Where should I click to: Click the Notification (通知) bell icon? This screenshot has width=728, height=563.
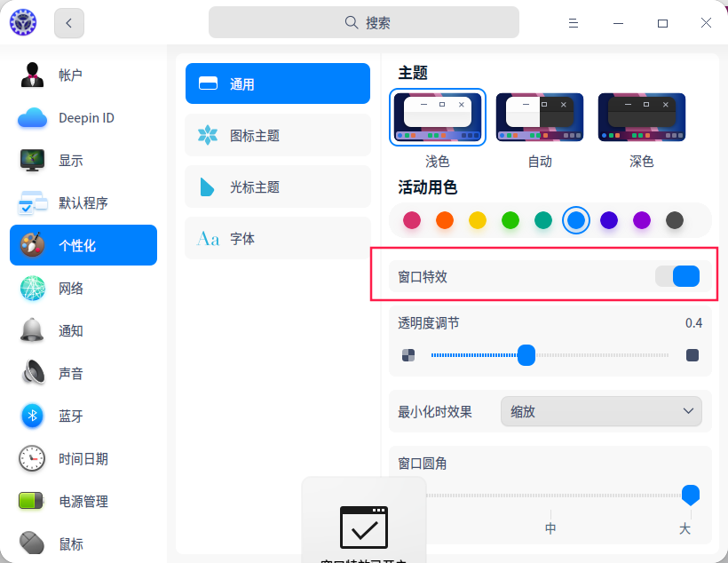click(32, 330)
